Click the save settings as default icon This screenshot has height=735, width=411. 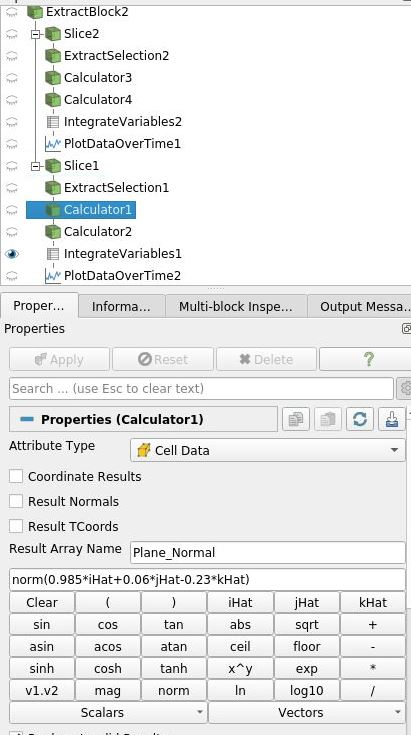pyautogui.click(x=391, y=419)
